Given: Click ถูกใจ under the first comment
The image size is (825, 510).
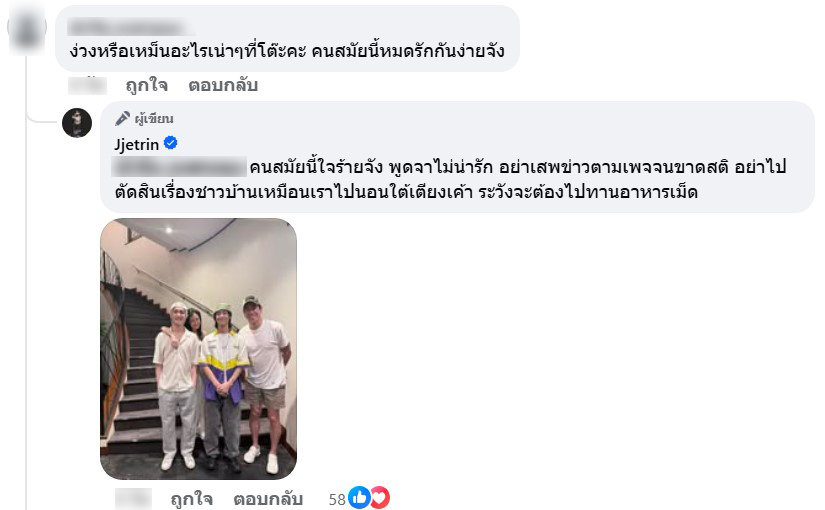Looking at the screenshot, I should click(146, 85).
